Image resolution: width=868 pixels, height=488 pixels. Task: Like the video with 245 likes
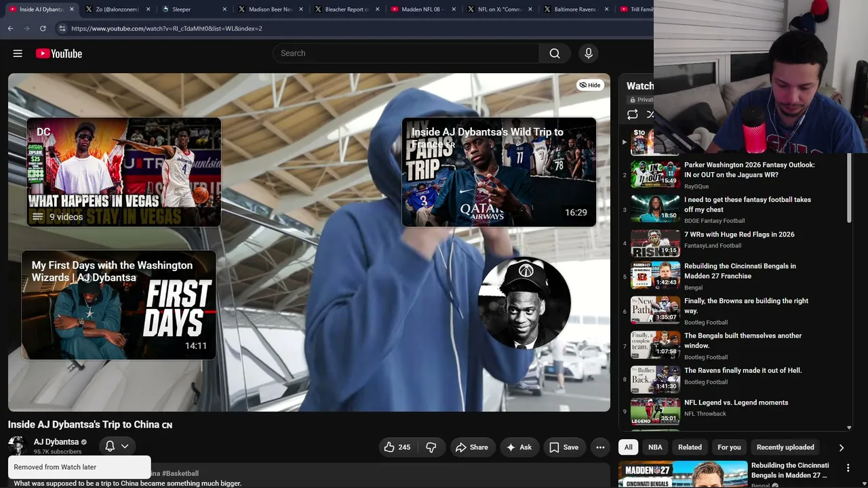coord(397,447)
